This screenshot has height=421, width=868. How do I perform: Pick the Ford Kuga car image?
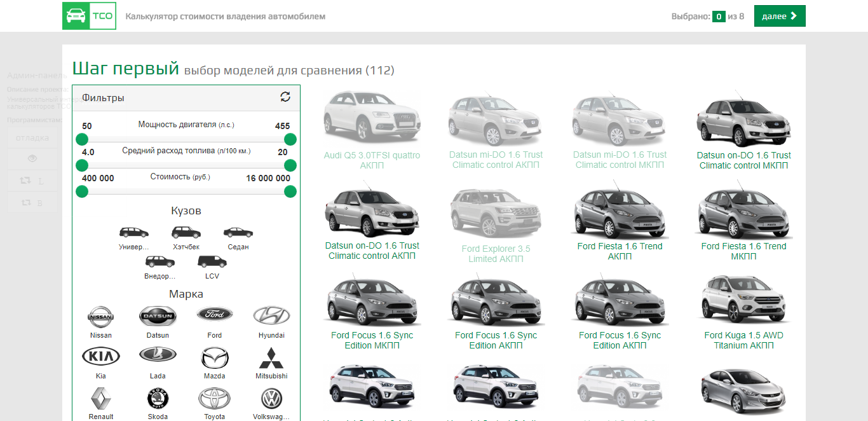point(743,299)
